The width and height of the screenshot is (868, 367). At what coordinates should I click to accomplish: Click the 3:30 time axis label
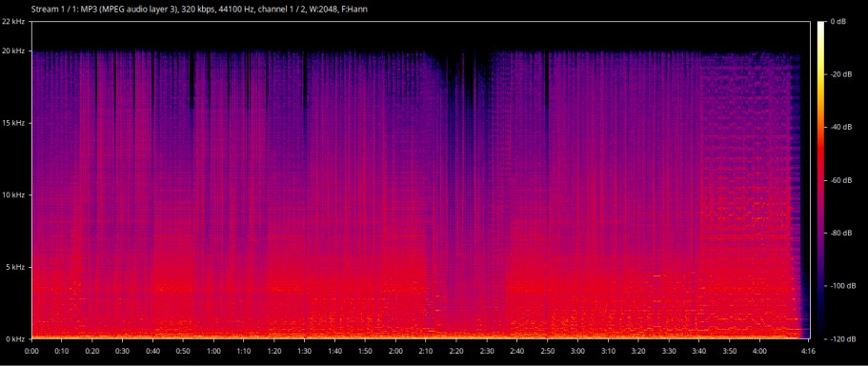[668, 351]
